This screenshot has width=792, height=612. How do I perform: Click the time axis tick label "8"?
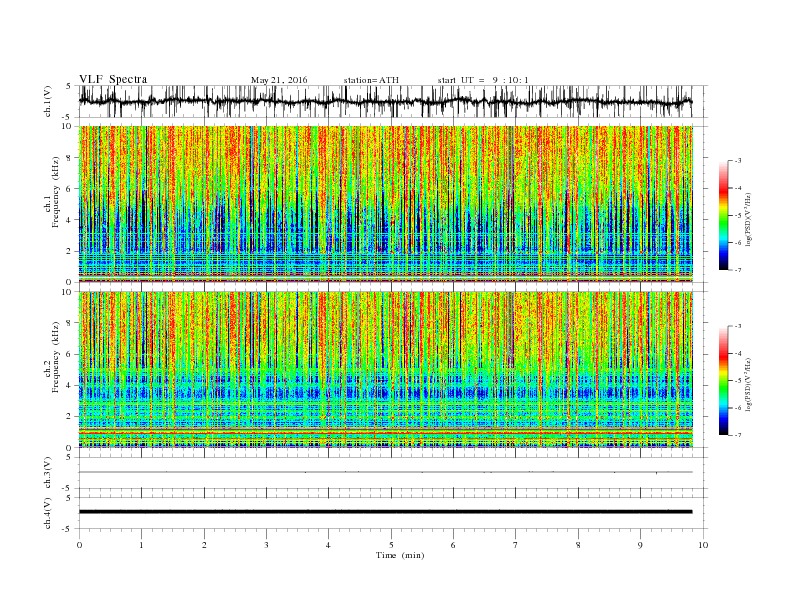coord(578,545)
